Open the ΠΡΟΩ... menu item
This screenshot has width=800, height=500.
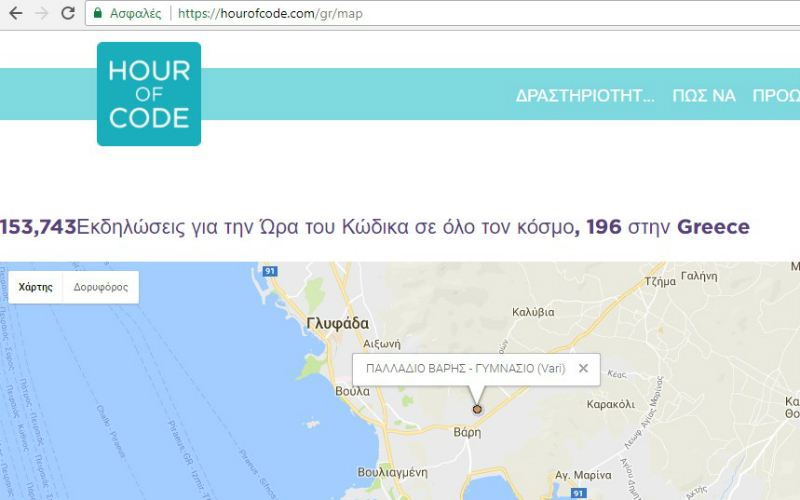776,95
